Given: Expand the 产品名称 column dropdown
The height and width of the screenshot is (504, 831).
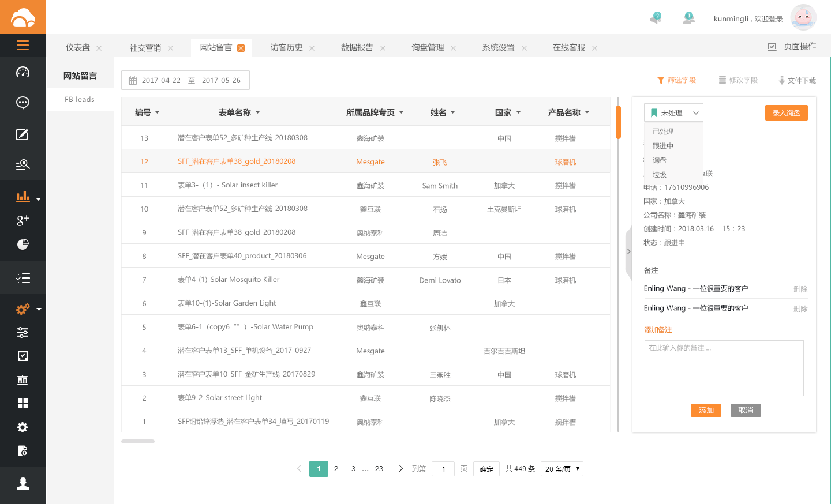Looking at the screenshot, I should pyautogui.click(x=587, y=113).
